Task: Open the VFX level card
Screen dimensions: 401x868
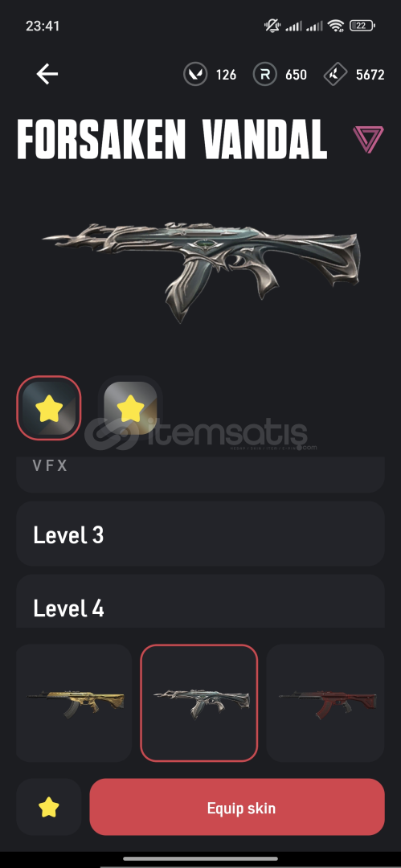Action: pyautogui.click(x=200, y=474)
